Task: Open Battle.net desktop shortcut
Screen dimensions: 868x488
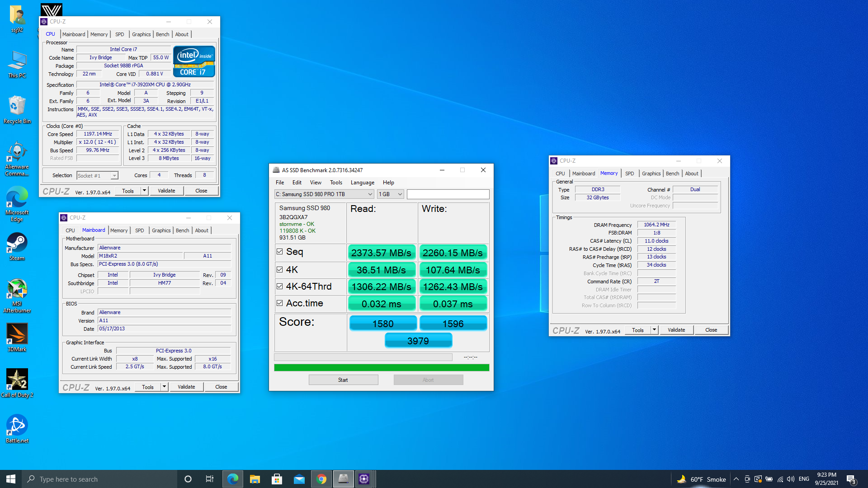Action: (17, 428)
